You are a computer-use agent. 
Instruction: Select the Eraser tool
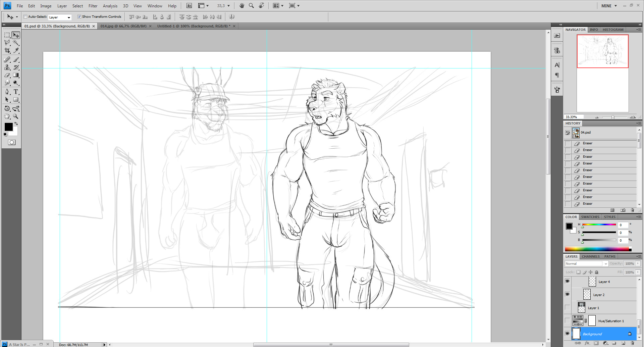7,75
